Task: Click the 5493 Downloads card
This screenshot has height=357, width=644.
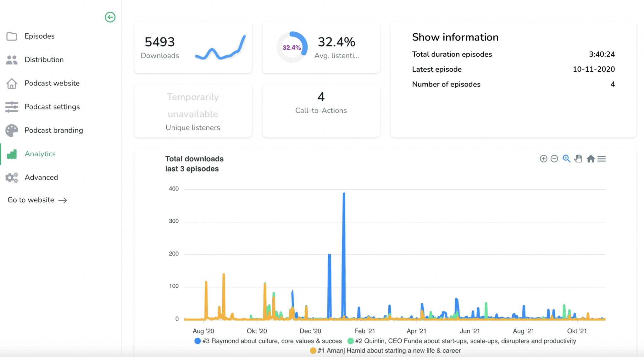Action: coord(193,47)
